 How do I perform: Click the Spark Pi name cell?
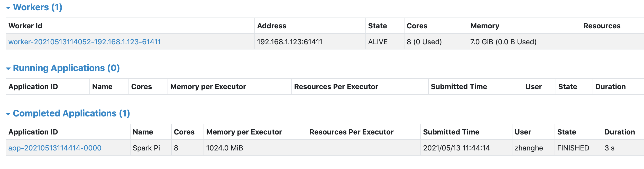tap(146, 148)
